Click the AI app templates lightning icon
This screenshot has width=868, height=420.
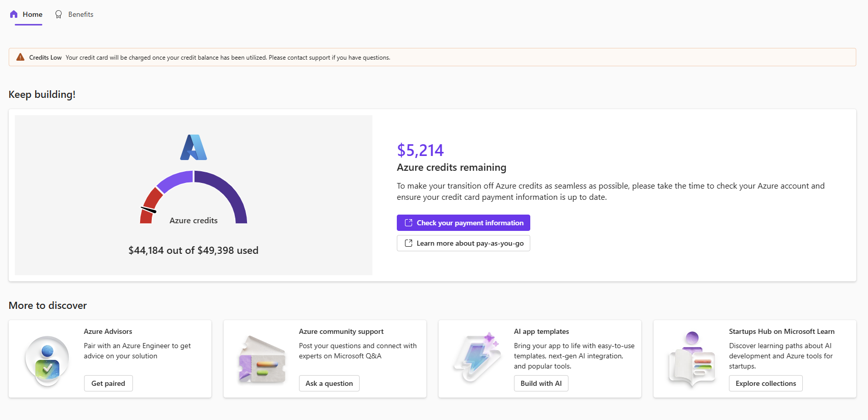coord(477,358)
